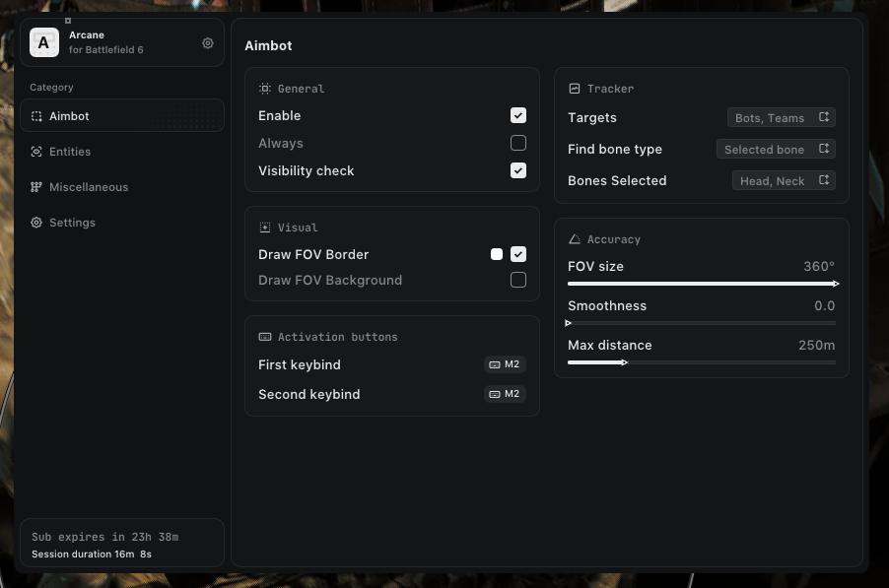Open the Targets dropdown
The height and width of the screenshot is (588, 889).
click(783, 117)
